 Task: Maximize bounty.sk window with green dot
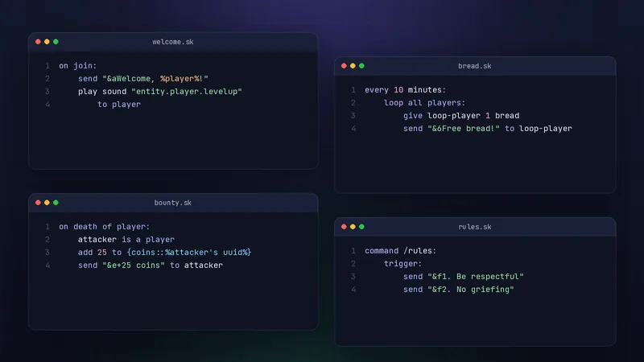tap(56, 203)
